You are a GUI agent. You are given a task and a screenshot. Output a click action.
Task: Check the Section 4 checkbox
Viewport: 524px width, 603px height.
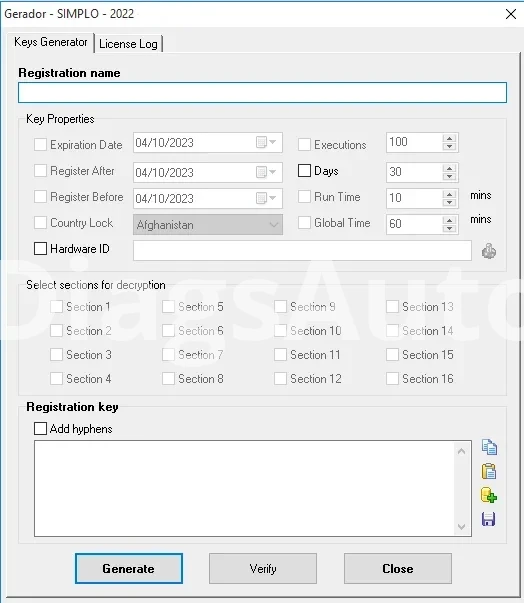[57, 379]
